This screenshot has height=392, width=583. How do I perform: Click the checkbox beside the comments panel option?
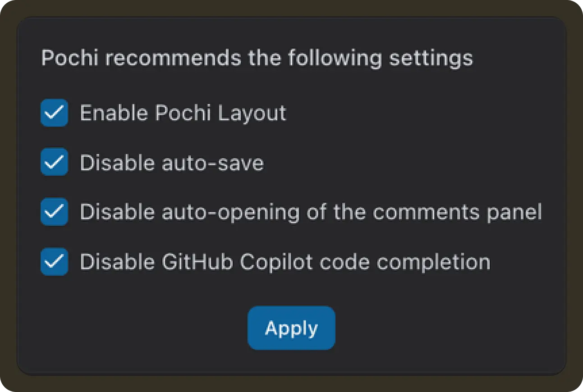tap(54, 212)
